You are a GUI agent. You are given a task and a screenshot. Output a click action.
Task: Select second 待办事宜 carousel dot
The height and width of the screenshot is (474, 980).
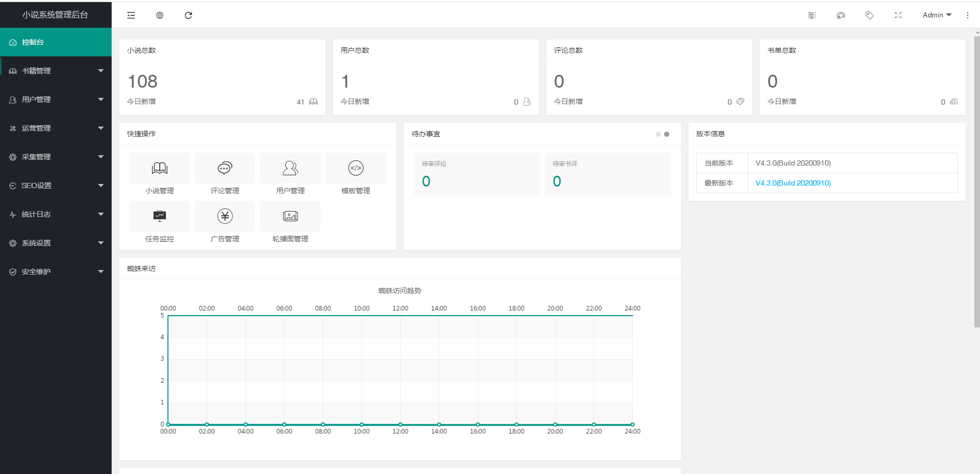click(667, 134)
